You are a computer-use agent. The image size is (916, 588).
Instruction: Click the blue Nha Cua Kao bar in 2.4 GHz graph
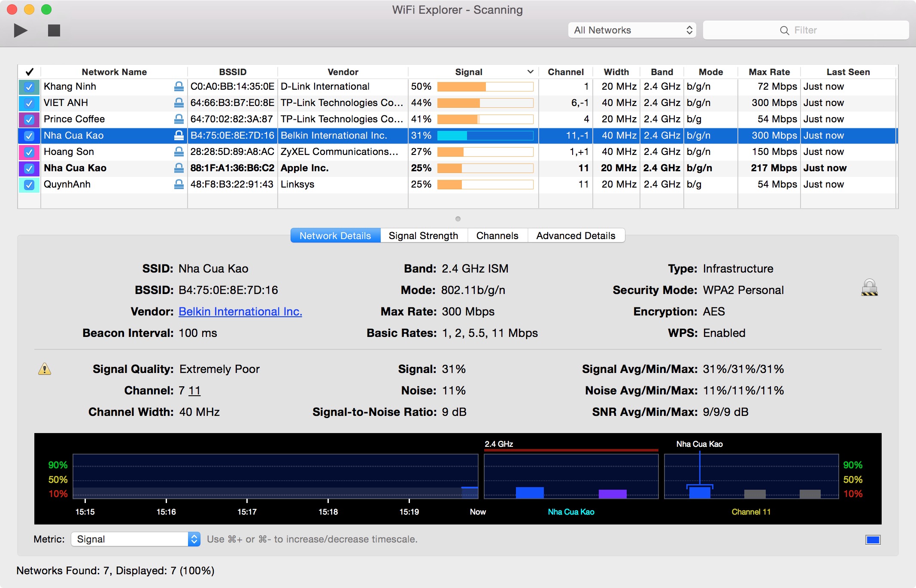[530, 492]
